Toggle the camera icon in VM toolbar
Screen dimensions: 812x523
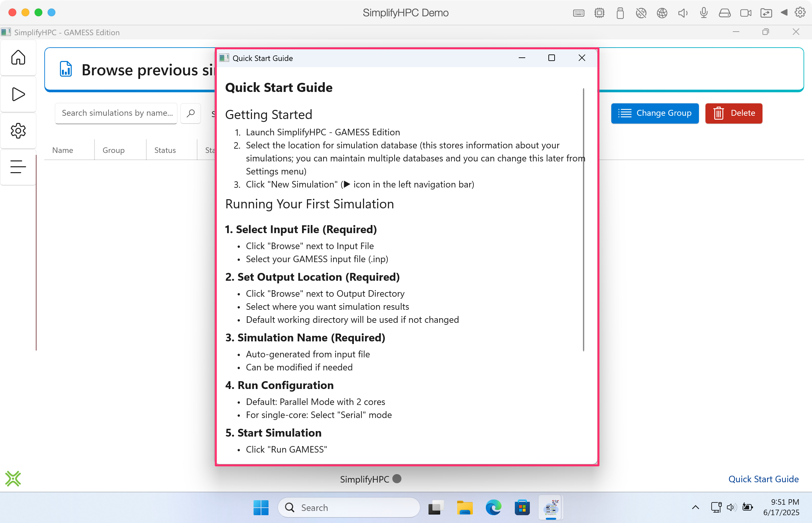pos(746,13)
